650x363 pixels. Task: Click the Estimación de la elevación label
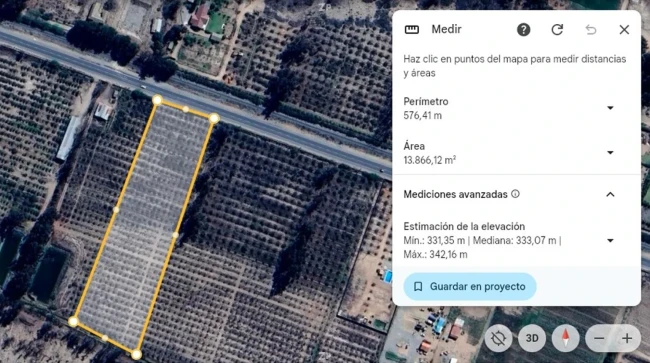coord(464,226)
